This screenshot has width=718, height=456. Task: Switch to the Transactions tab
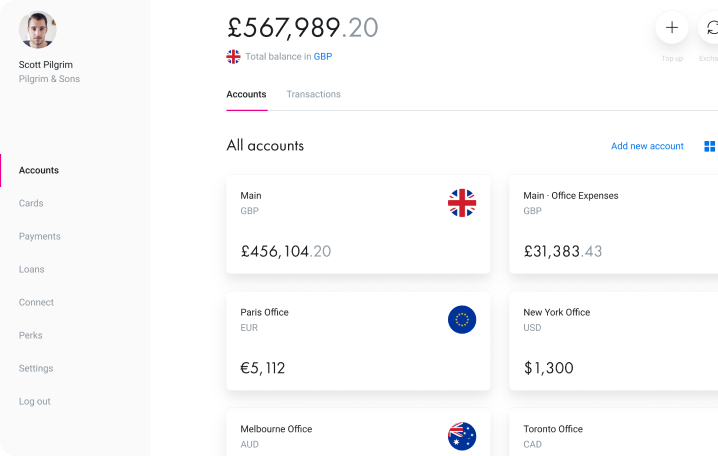pyautogui.click(x=314, y=94)
